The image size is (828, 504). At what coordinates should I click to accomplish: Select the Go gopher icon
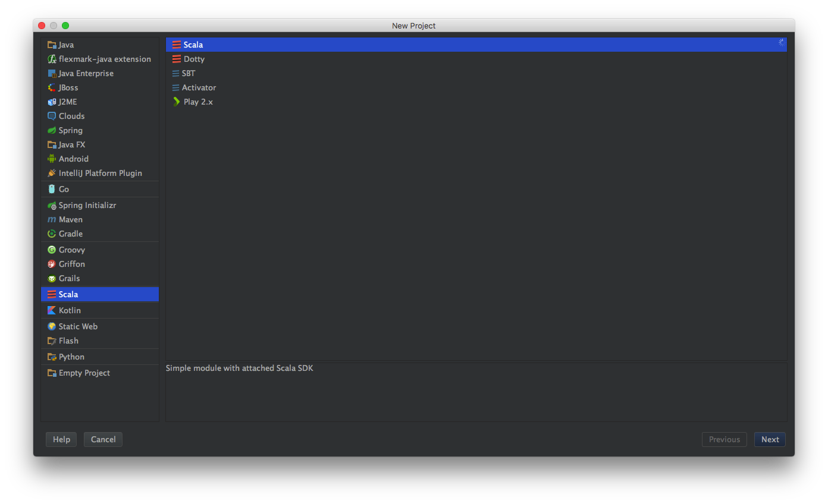pyautogui.click(x=52, y=189)
